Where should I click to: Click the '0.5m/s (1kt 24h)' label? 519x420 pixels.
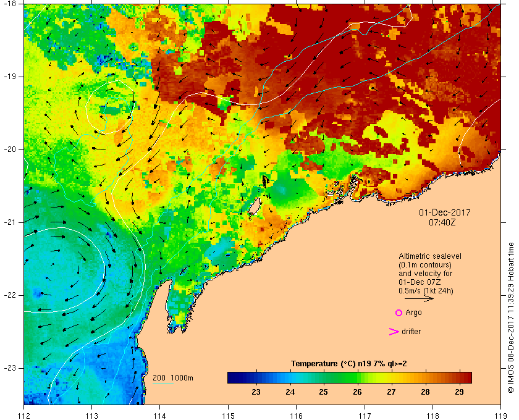point(426,291)
